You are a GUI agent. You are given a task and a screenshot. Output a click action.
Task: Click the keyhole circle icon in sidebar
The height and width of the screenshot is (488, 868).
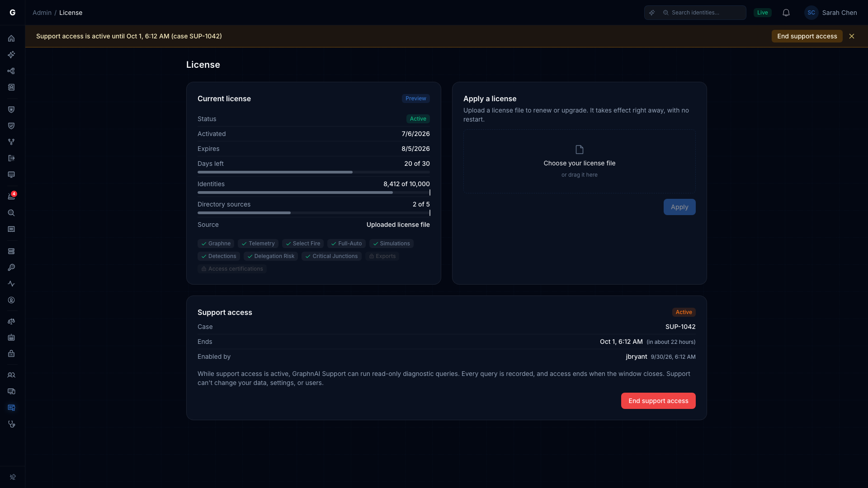click(x=11, y=300)
